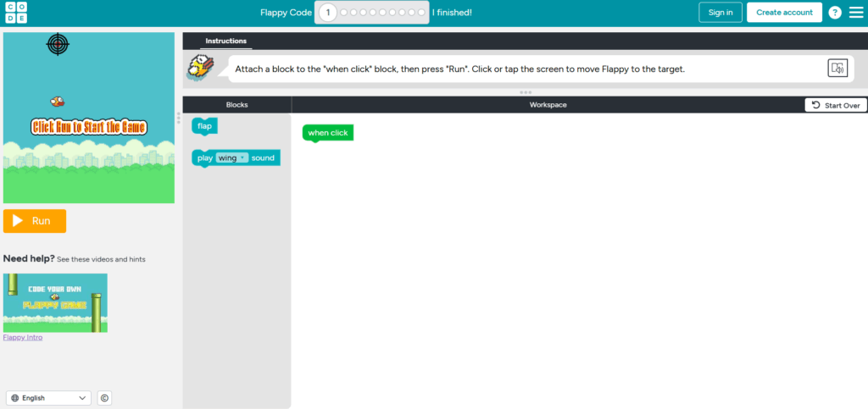Jump to level 2 progress dot
868x409 pixels.
(x=344, y=12)
